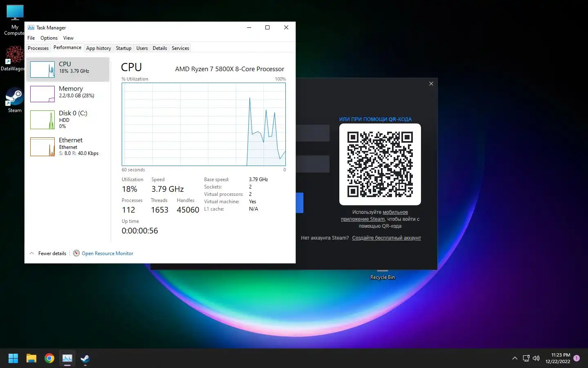Switch to the Users tab
This screenshot has width=588, height=368.
pos(142,48)
